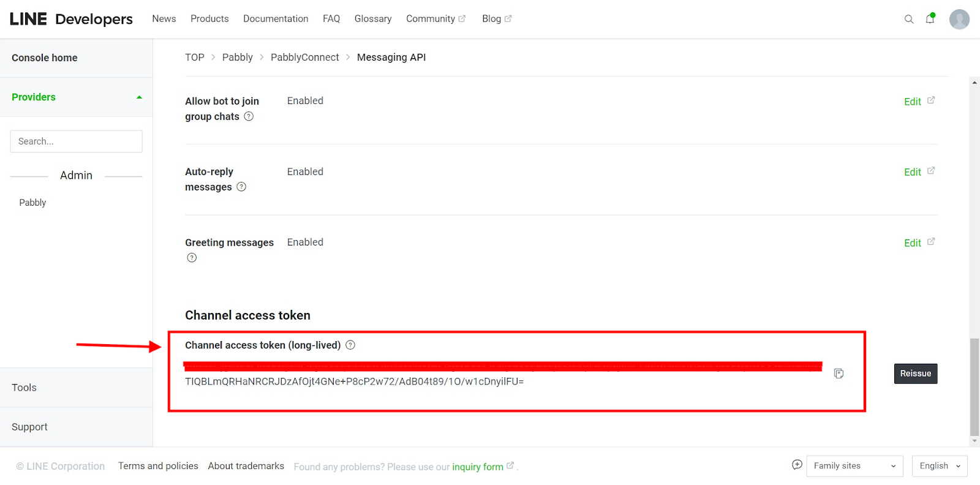
Task: Open the user profile avatar
Action: tap(959, 20)
